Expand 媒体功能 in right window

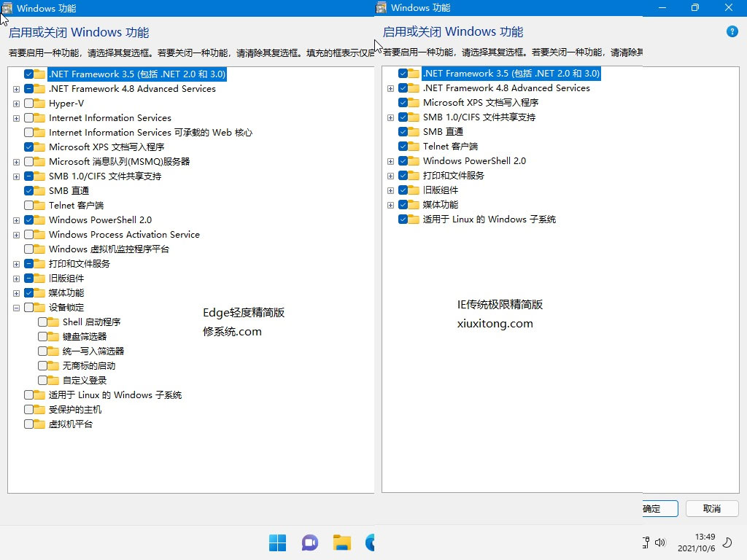click(x=391, y=205)
